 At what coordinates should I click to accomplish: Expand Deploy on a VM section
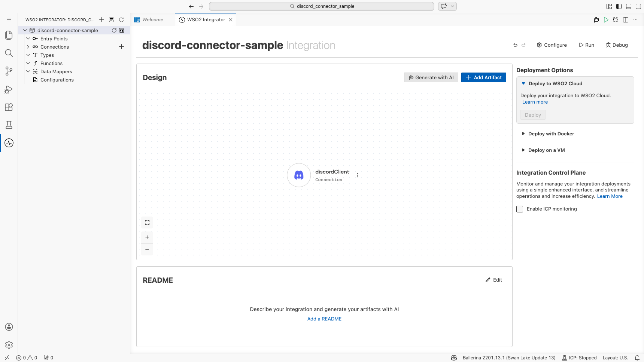523,150
